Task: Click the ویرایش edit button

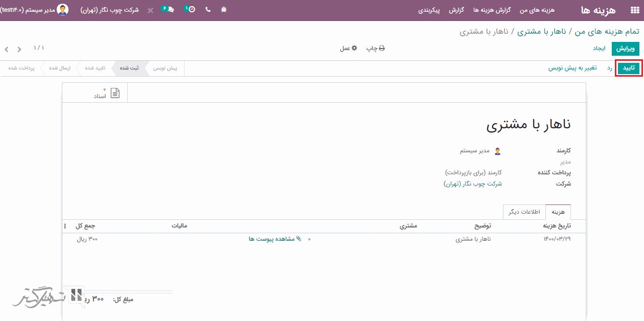Action: coord(626,49)
